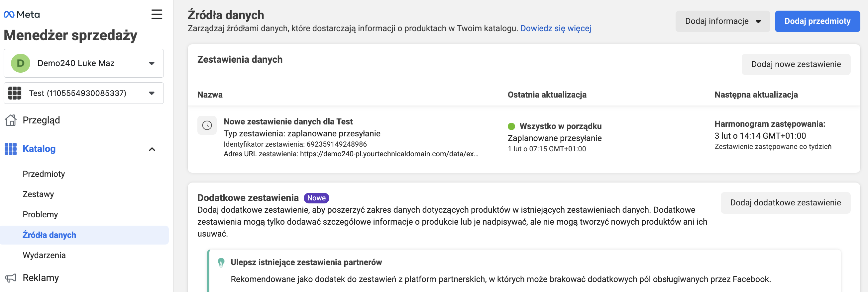The height and width of the screenshot is (292, 868).
Task: Click the Menedżer sprzedaży heading
Action: point(70,35)
